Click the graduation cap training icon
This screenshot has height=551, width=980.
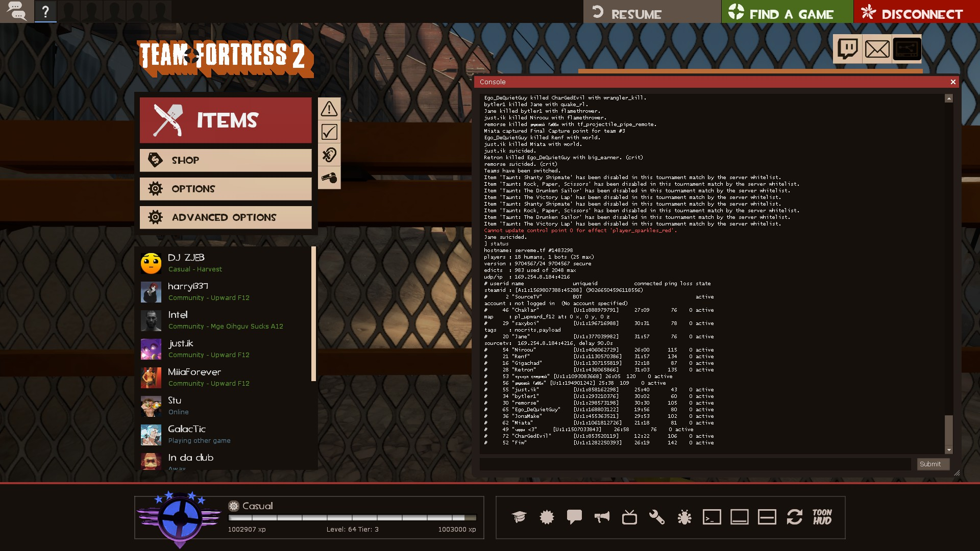click(519, 517)
